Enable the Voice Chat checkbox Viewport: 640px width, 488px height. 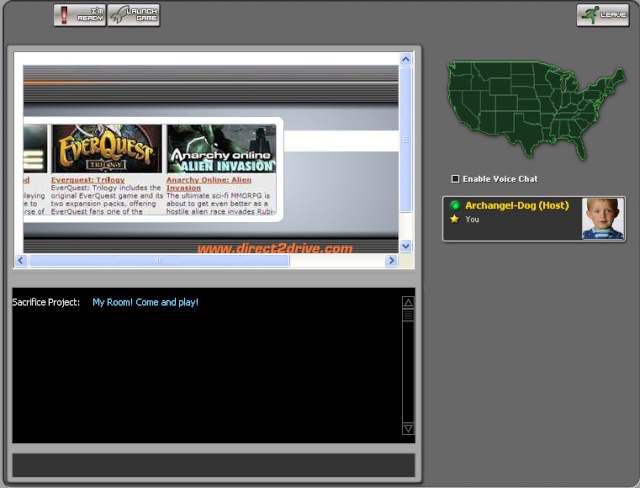[x=455, y=179]
